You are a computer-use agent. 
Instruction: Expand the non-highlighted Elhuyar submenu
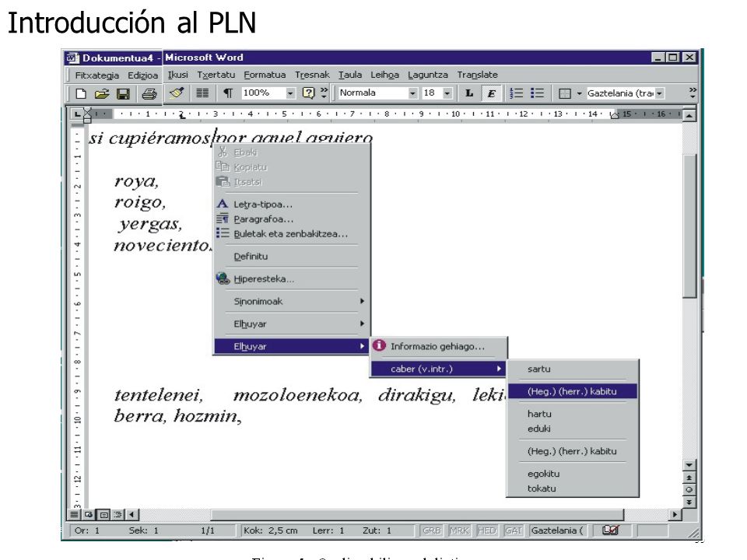coord(291,324)
